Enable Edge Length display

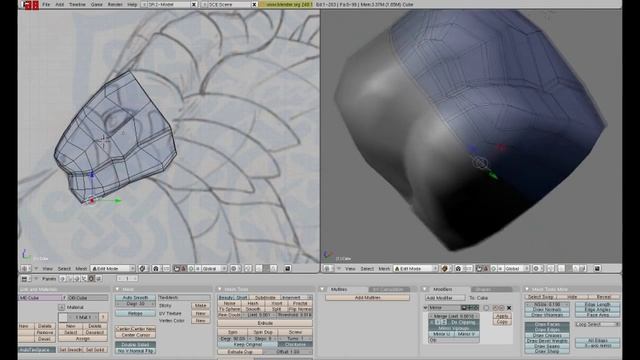click(598, 304)
